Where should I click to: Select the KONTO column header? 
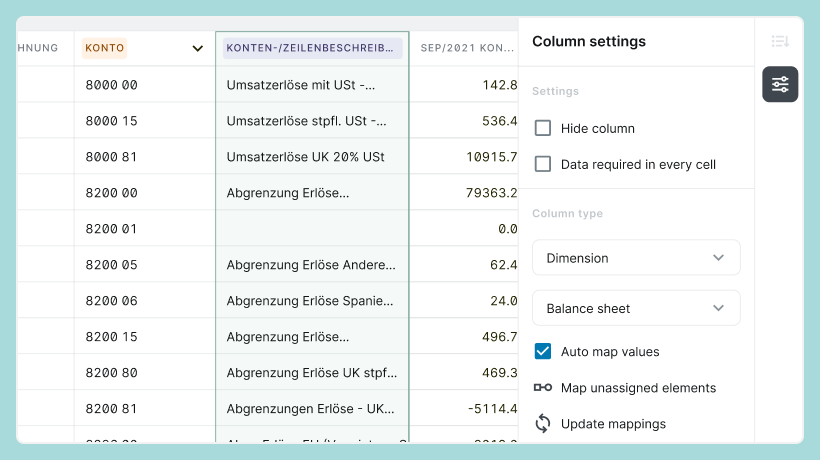pyautogui.click(x=105, y=48)
